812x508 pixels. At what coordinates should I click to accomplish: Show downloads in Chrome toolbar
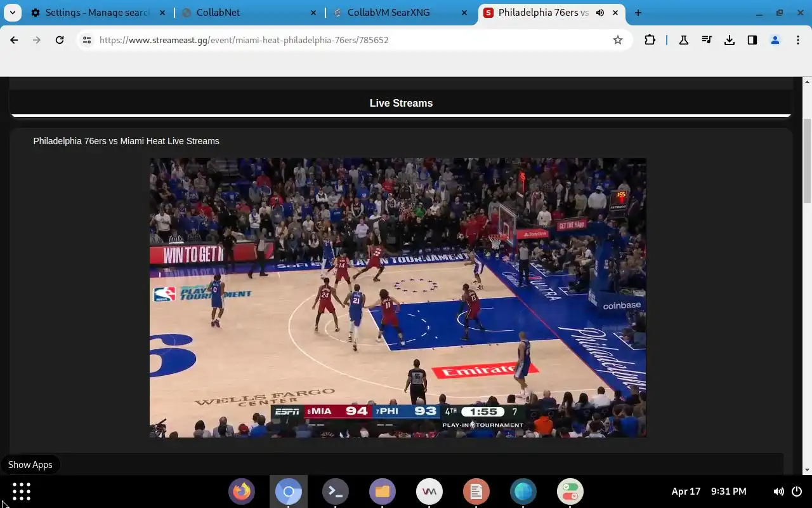[x=730, y=40]
